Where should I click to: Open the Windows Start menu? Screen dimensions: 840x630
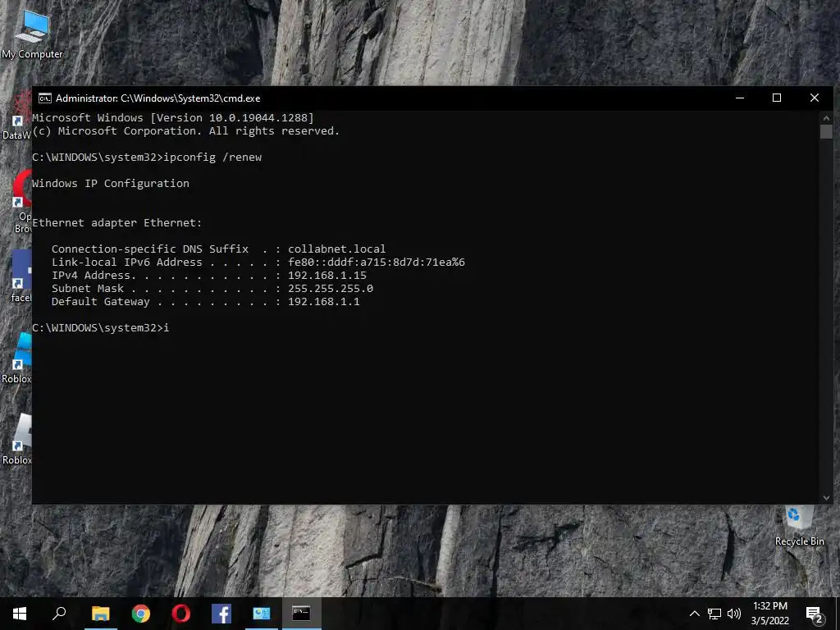(20, 614)
